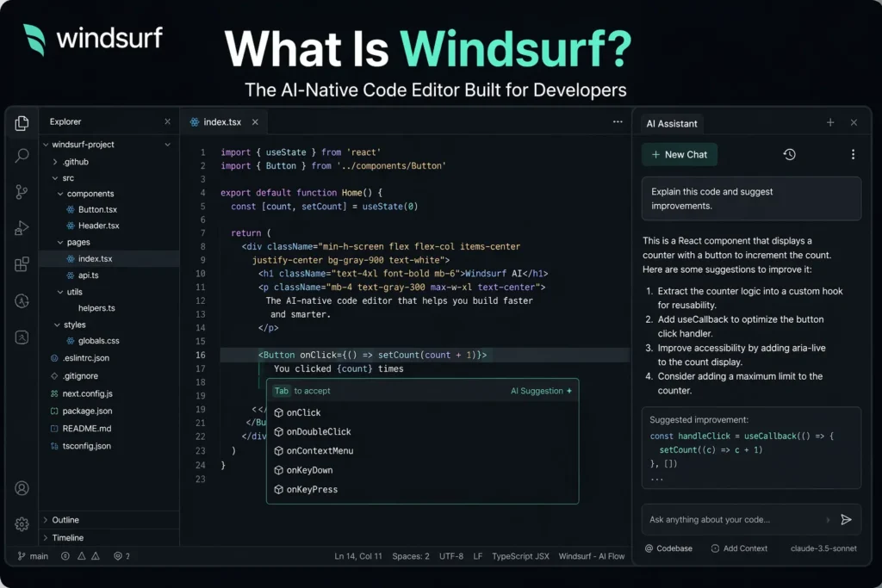882x588 pixels.
Task: Open the Run and Debug icon
Action: click(x=22, y=228)
